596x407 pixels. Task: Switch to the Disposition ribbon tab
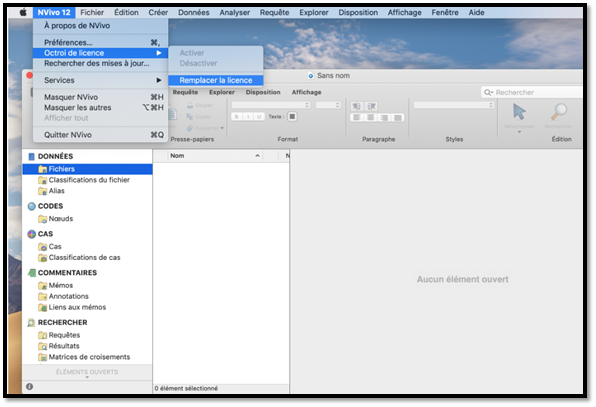[x=263, y=92]
